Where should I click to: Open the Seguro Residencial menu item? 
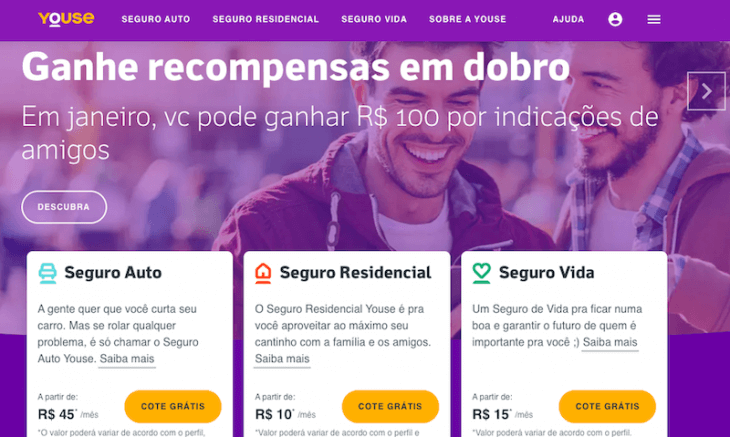266,19
